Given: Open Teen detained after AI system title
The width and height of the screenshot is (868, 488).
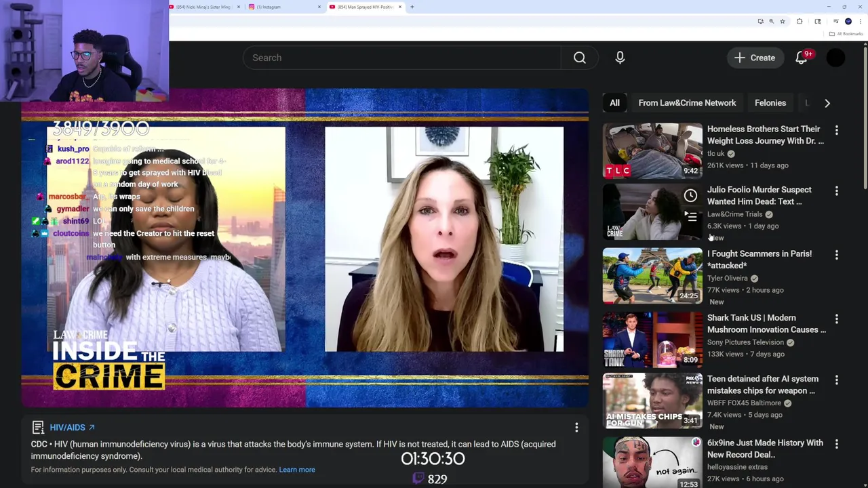Looking at the screenshot, I should click(x=763, y=384).
